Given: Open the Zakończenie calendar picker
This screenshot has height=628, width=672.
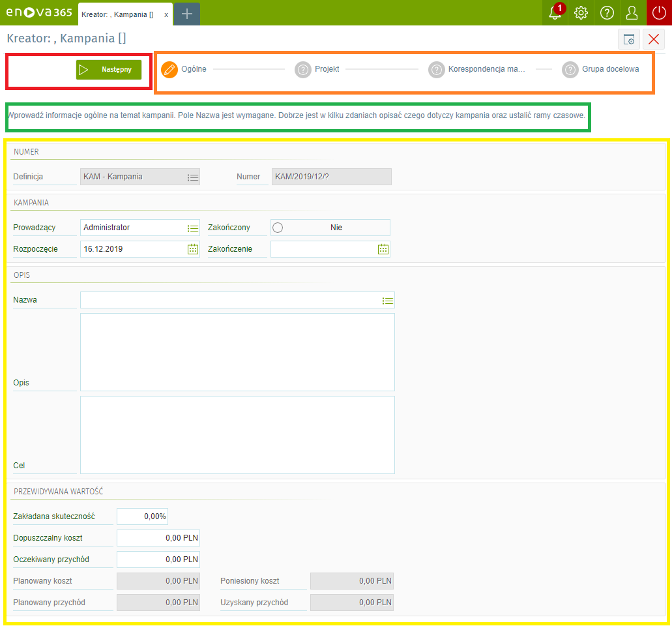Looking at the screenshot, I should tap(383, 249).
